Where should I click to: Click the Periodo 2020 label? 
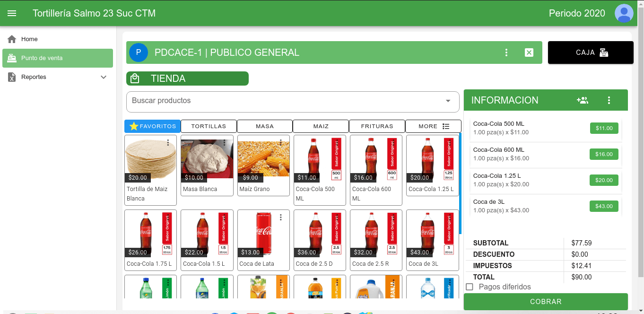pyautogui.click(x=577, y=13)
